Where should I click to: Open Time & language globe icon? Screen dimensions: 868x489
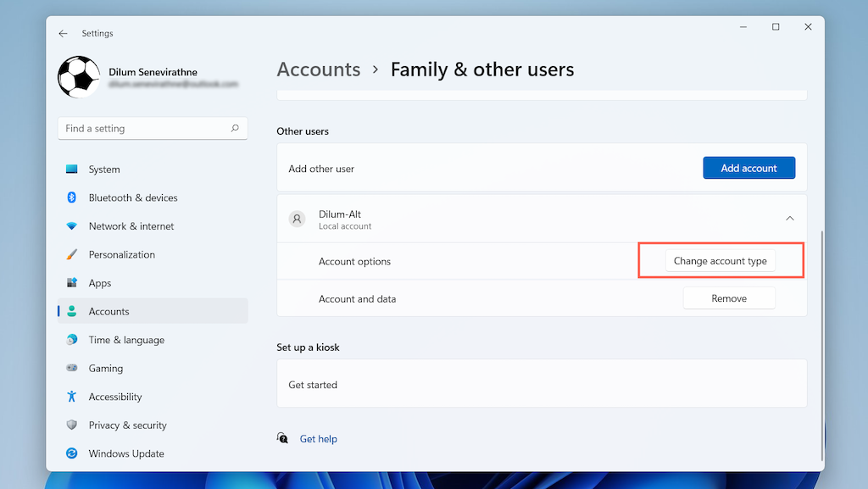[x=72, y=340]
